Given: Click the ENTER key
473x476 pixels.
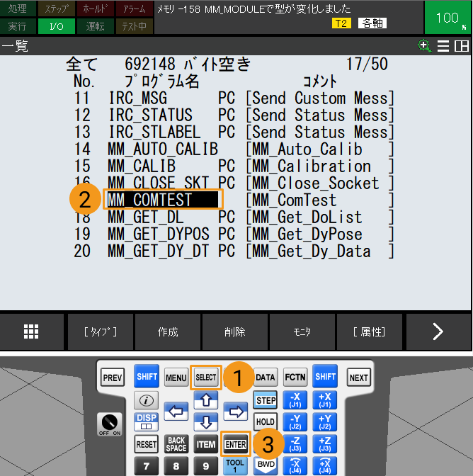Looking at the screenshot, I should 236,444.
